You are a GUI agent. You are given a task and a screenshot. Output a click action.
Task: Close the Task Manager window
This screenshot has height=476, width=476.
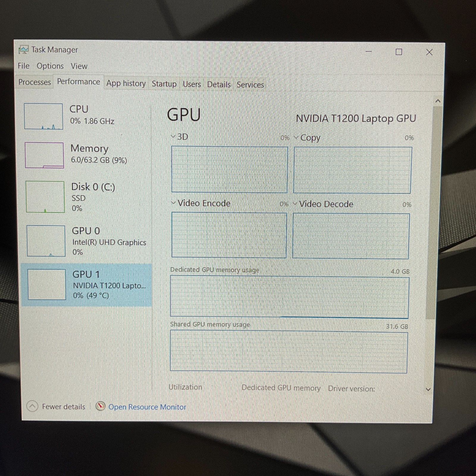(x=429, y=52)
